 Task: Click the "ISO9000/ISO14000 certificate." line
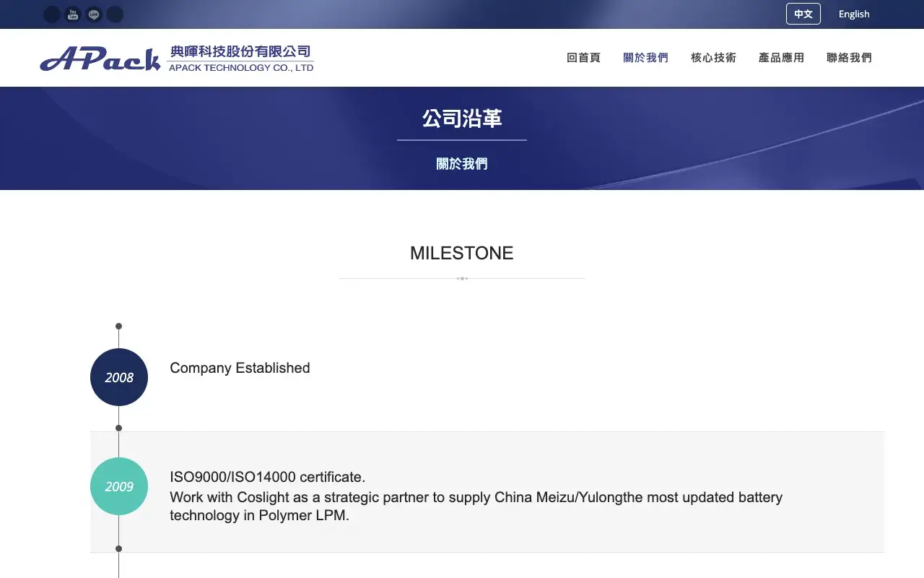tap(268, 477)
